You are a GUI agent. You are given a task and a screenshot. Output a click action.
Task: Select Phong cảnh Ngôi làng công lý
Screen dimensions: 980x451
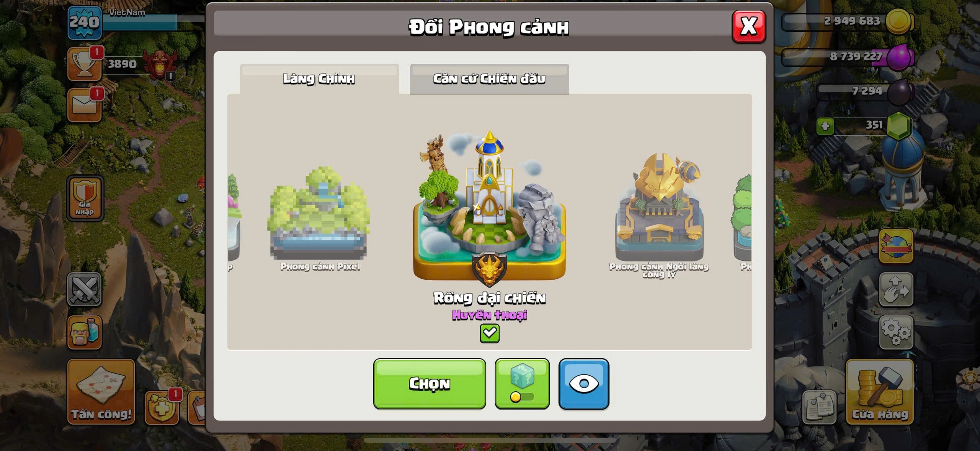click(659, 215)
